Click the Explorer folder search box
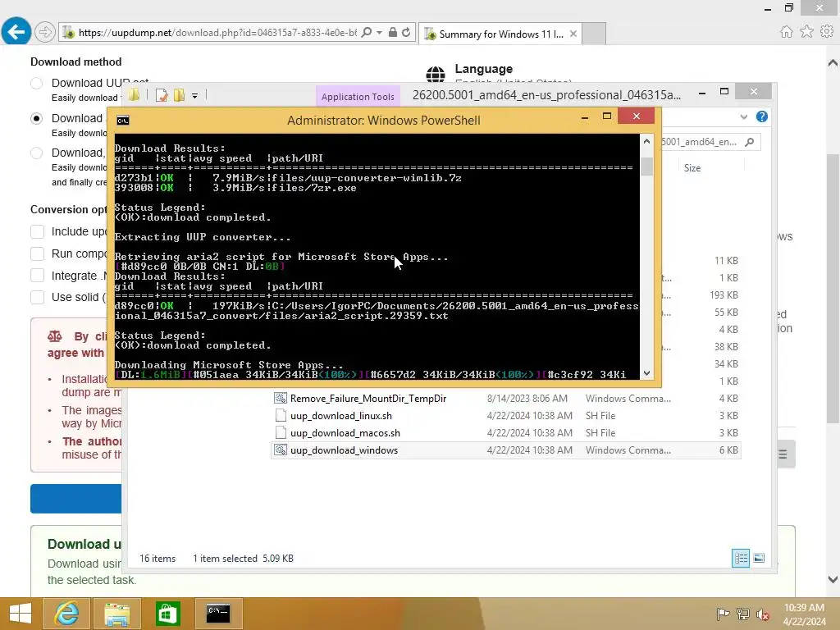The height and width of the screenshot is (630, 840). point(710,142)
